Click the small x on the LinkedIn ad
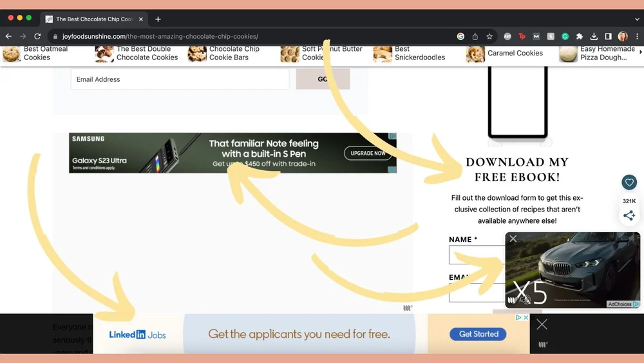 point(526,317)
